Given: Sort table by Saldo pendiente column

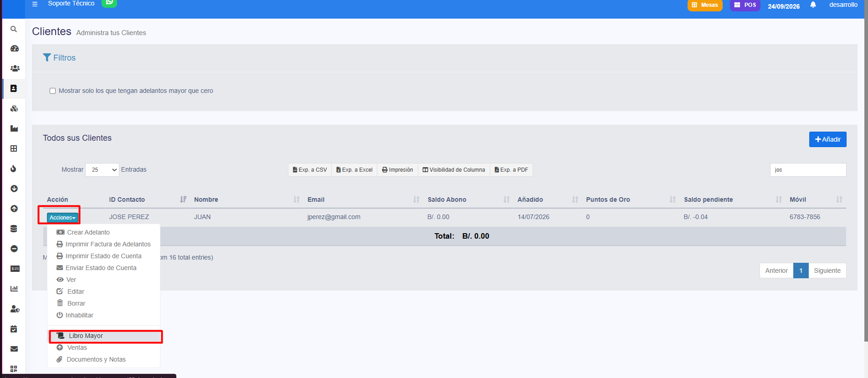Looking at the screenshot, I should [733, 199].
